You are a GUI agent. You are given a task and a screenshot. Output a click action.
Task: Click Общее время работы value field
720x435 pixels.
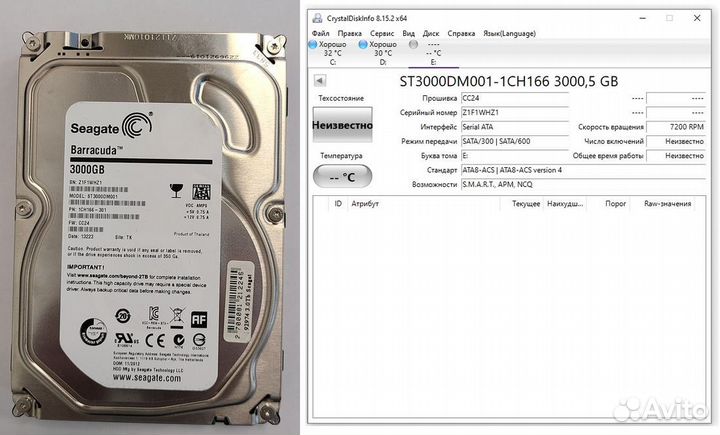coord(676,156)
